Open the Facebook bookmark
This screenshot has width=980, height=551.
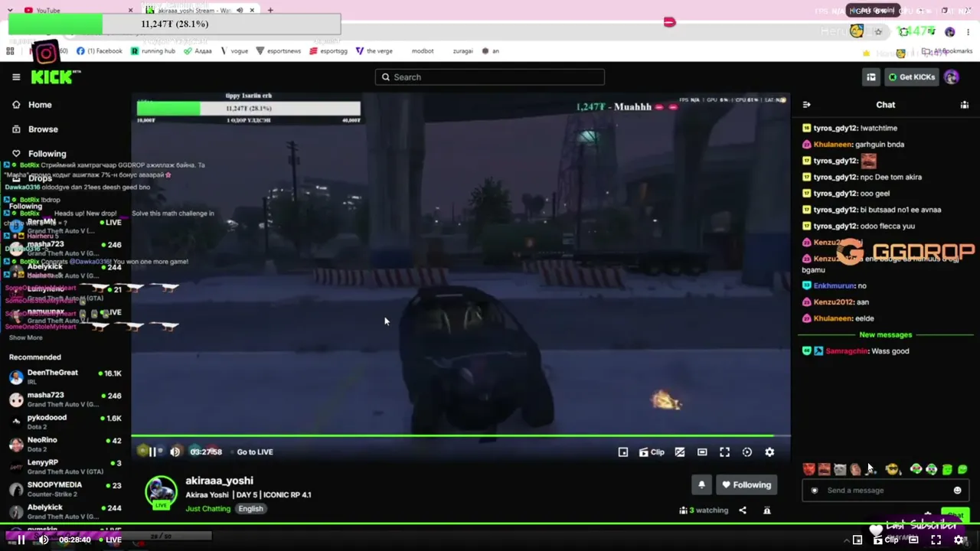tap(100, 51)
